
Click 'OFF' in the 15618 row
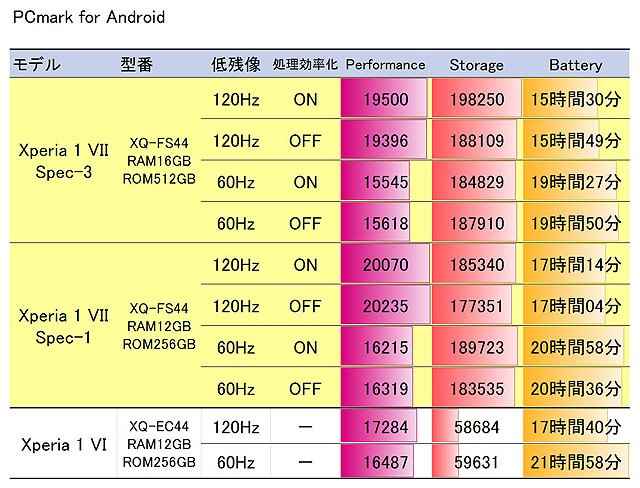pos(305,224)
